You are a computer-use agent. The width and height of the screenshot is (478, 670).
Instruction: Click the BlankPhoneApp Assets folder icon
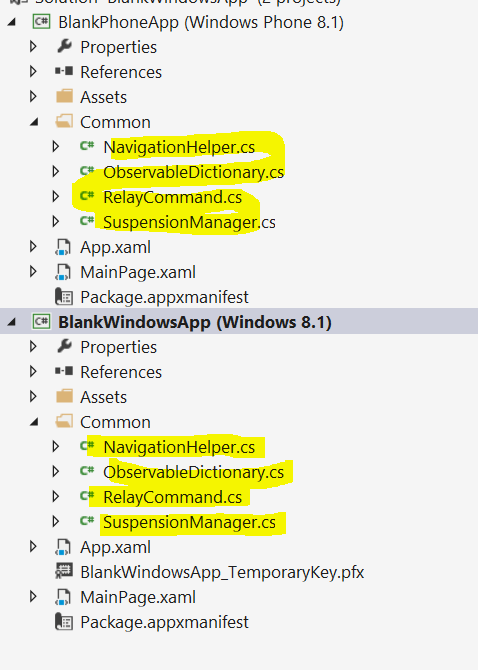(x=65, y=96)
